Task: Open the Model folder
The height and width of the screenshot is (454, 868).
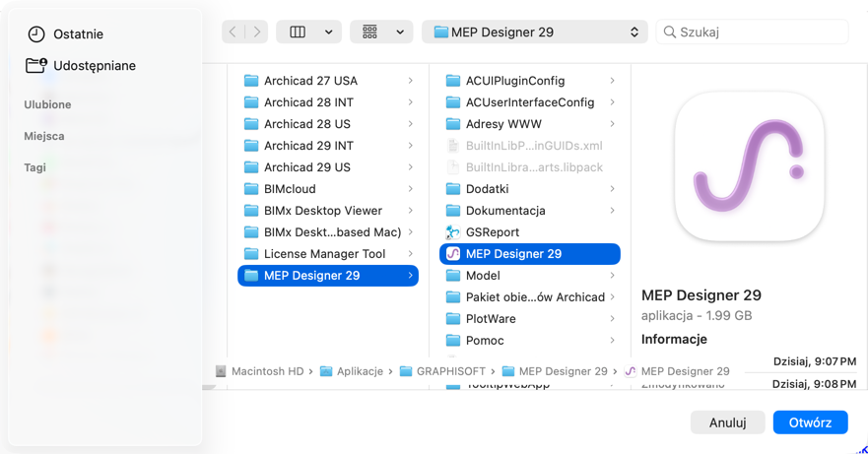Action: point(530,276)
